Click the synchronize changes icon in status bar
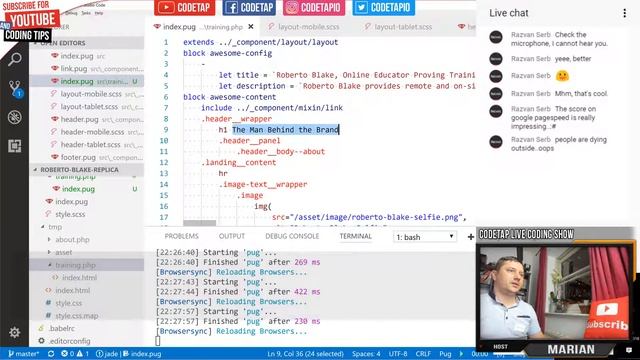 tap(51, 354)
